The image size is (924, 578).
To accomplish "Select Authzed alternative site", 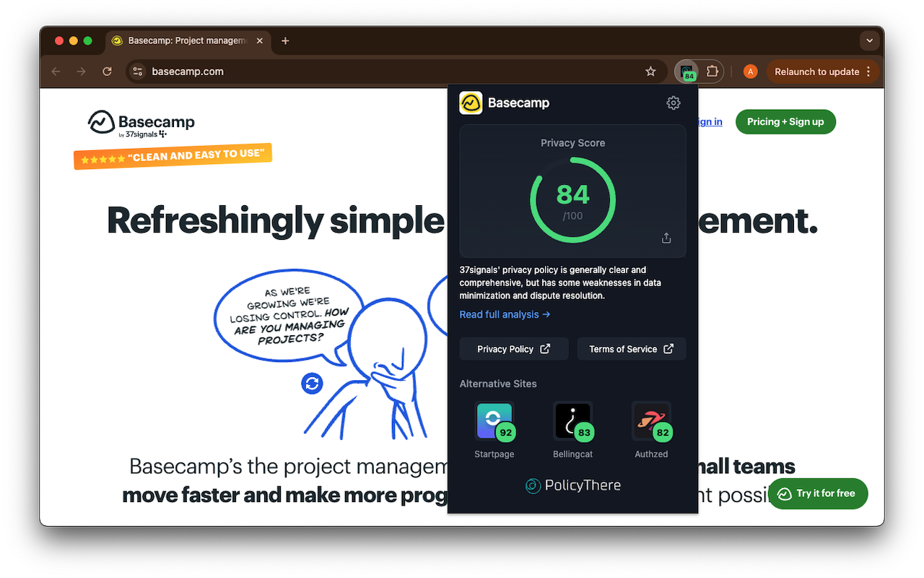I will (652, 430).
